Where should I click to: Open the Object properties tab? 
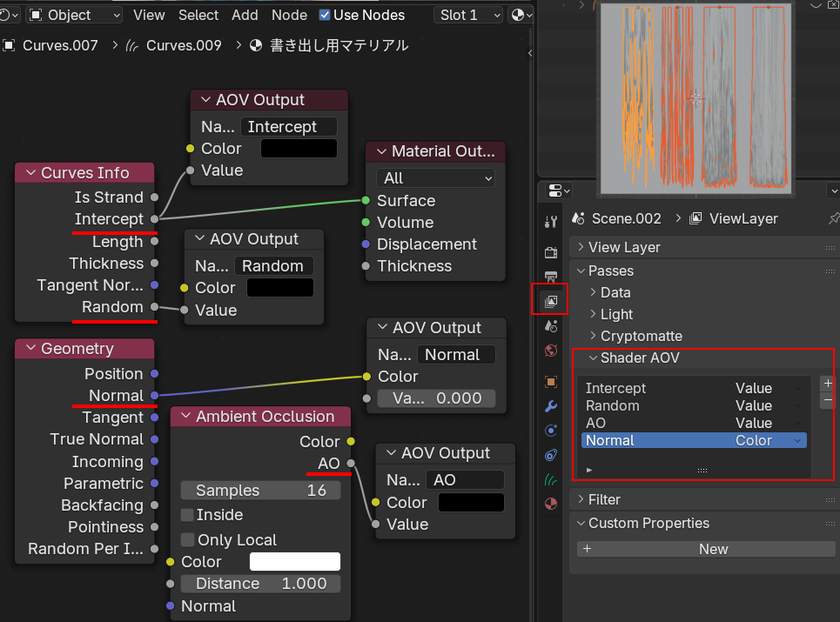(x=550, y=381)
